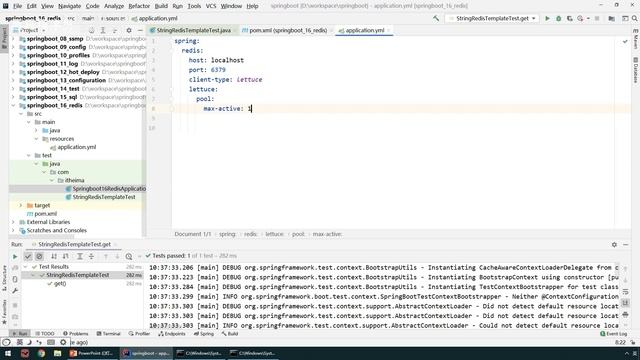Open Terminal tool window tab

click(x=109, y=334)
